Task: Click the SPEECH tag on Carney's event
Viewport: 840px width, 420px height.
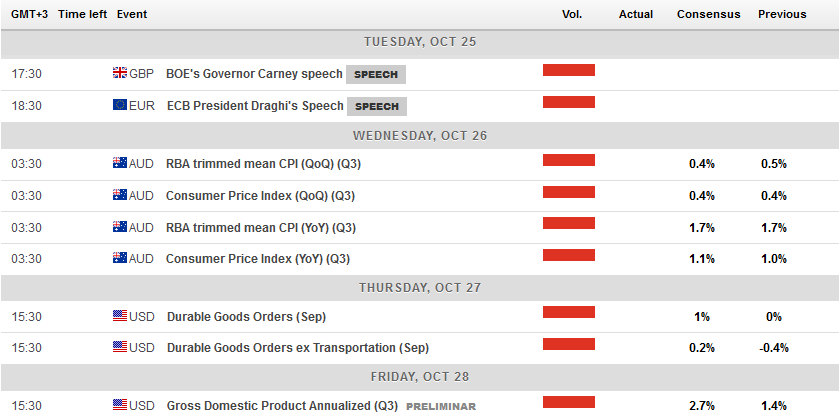Action: [376, 74]
